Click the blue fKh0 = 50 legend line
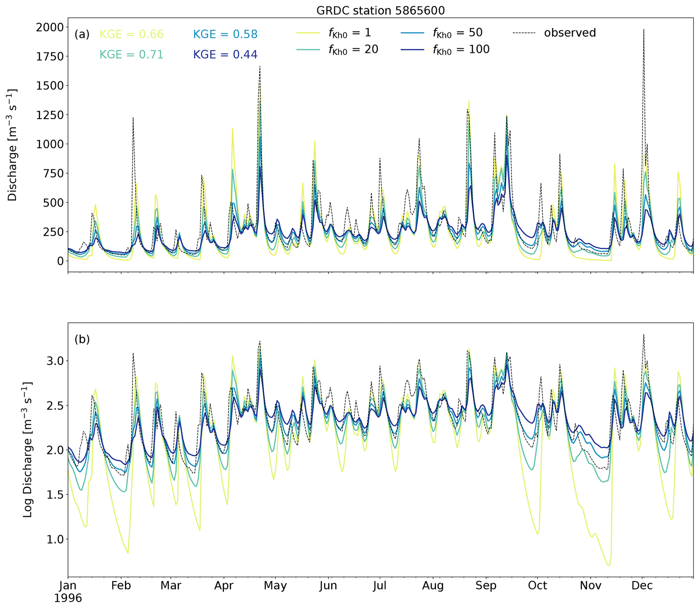Image resolution: width=700 pixels, height=608 pixels. point(412,33)
